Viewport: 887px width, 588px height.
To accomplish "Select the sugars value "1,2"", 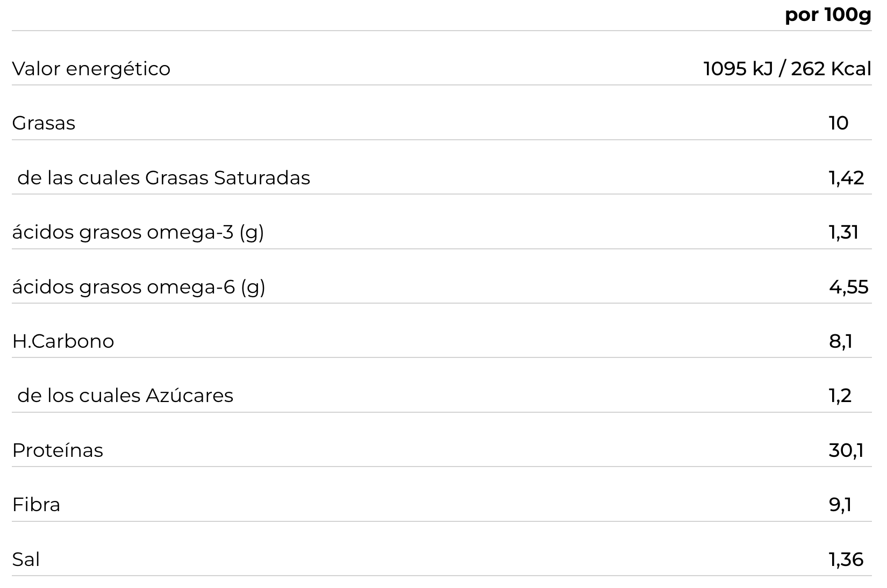I will 840,396.
